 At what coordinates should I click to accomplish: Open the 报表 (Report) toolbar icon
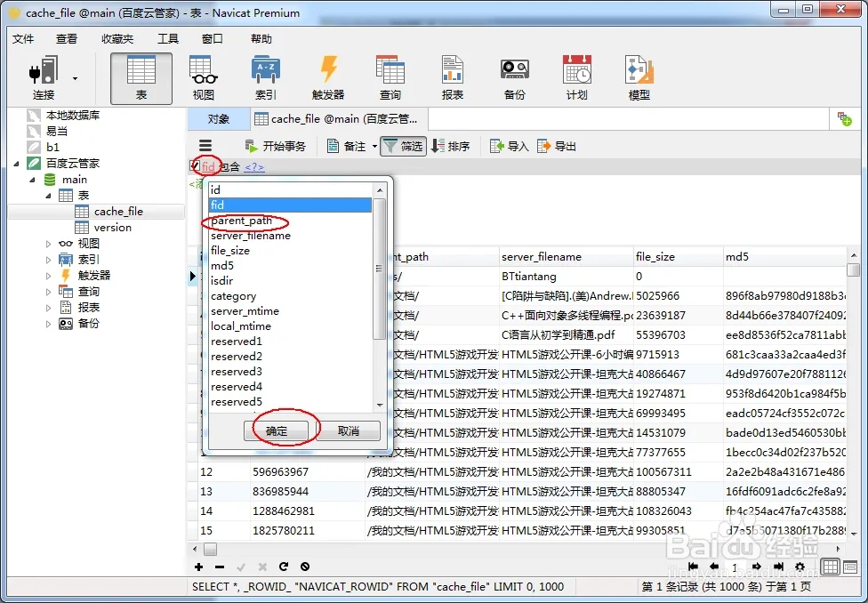pyautogui.click(x=453, y=77)
